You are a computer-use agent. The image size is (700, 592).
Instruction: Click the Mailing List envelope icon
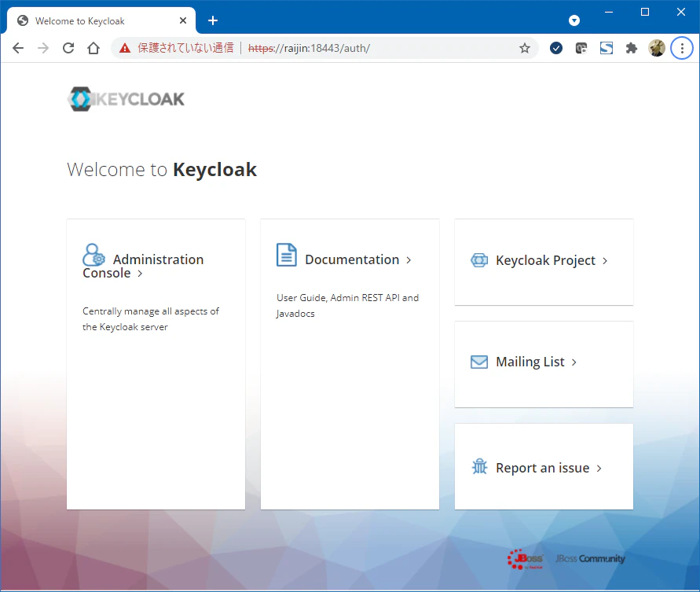coord(479,362)
